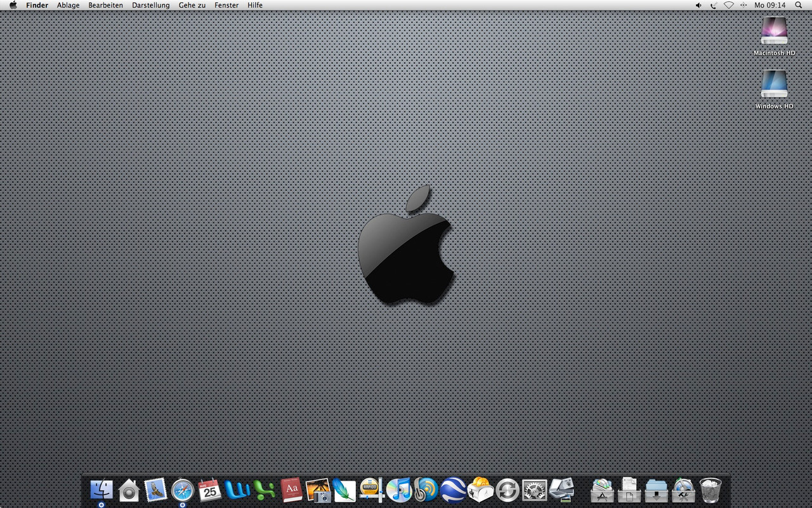Open the toaster app icon in Dock
The image size is (812, 508).
(480, 490)
